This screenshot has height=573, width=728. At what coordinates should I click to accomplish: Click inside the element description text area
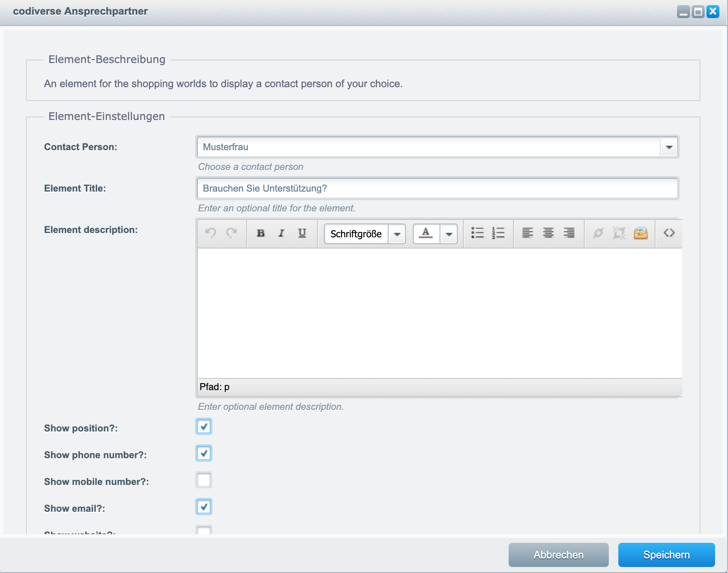point(440,313)
